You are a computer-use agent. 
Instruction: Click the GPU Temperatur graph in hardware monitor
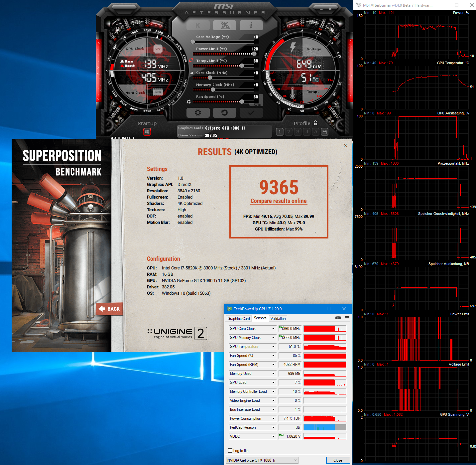[416, 87]
